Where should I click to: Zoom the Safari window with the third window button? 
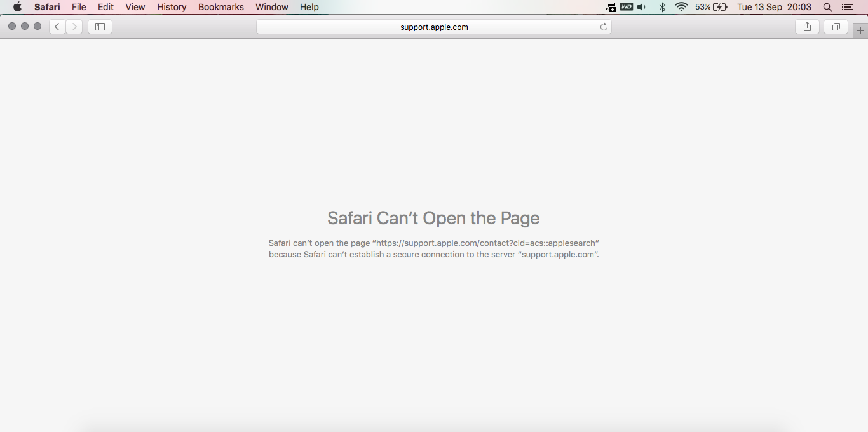[x=37, y=26]
